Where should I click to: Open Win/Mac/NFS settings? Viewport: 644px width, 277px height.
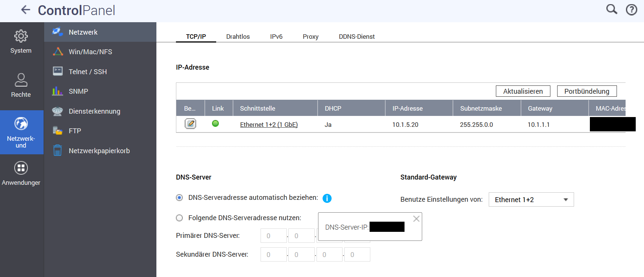tap(100, 52)
